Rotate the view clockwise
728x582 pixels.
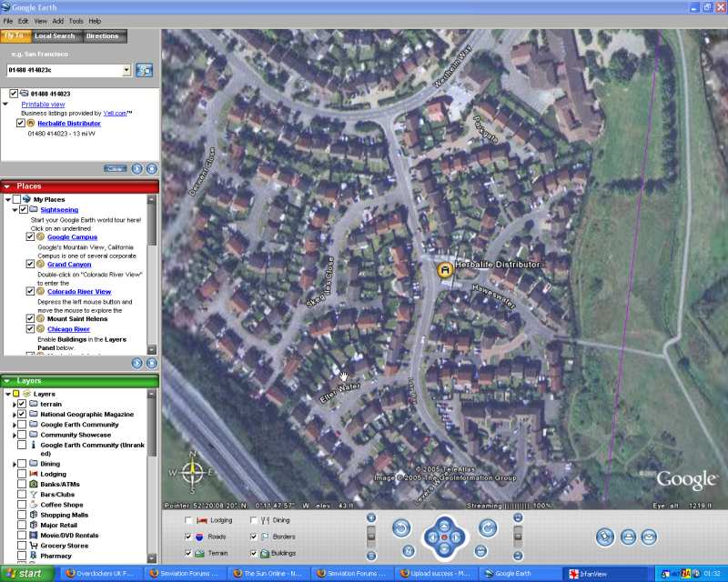488,528
